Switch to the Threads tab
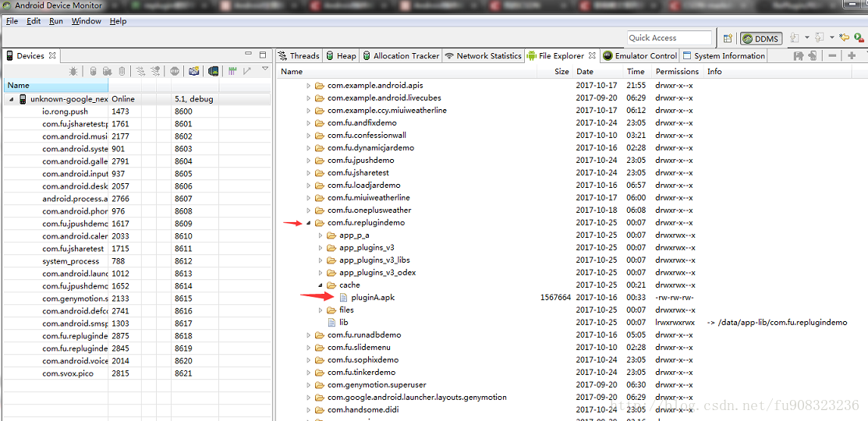 tap(299, 56)
